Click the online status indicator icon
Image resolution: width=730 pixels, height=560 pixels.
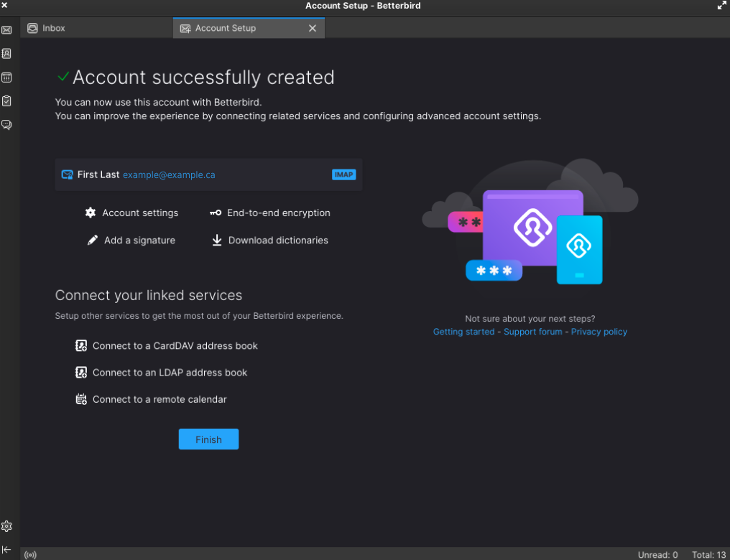(30, 554)
